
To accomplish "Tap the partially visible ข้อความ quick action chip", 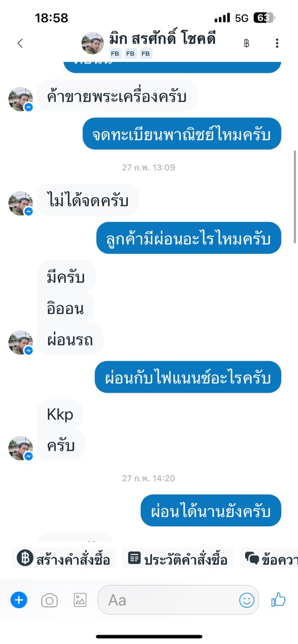I will [x=269, y=558].
